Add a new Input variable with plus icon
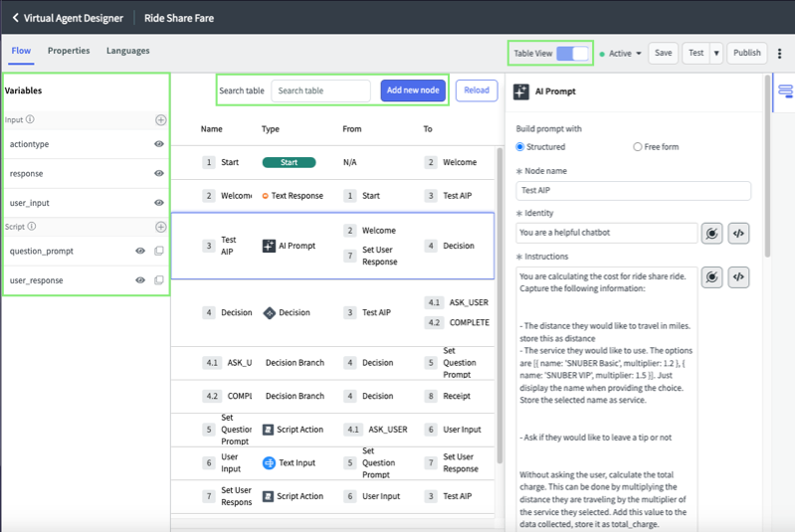 [x=161, y=120]
